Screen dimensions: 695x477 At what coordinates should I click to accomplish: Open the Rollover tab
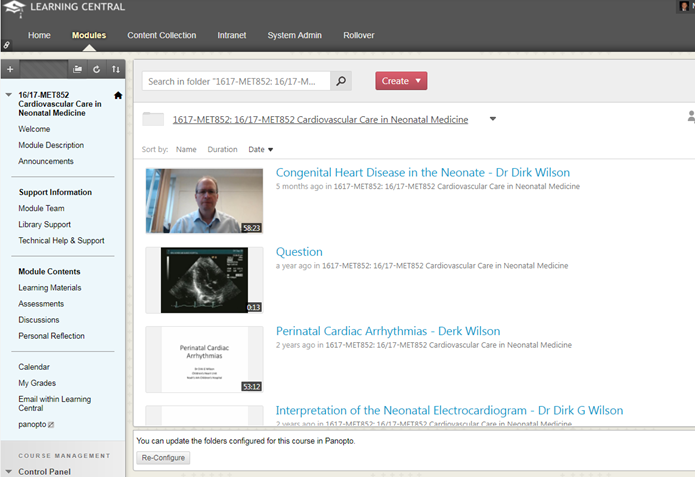(359, 35)
